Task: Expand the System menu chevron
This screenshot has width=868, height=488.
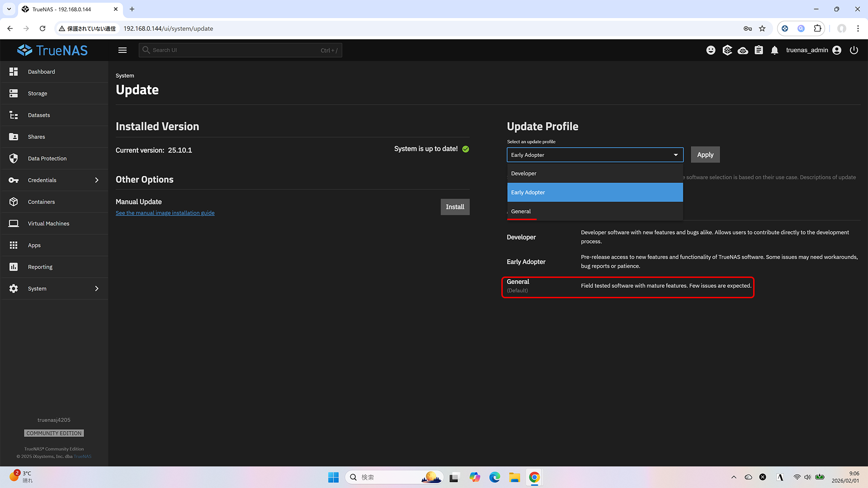Action: pyautogui.click(x=97, y=289)
